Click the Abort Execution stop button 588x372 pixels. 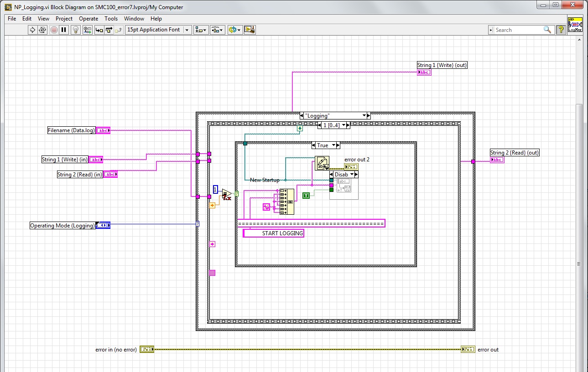coord(54,30)
